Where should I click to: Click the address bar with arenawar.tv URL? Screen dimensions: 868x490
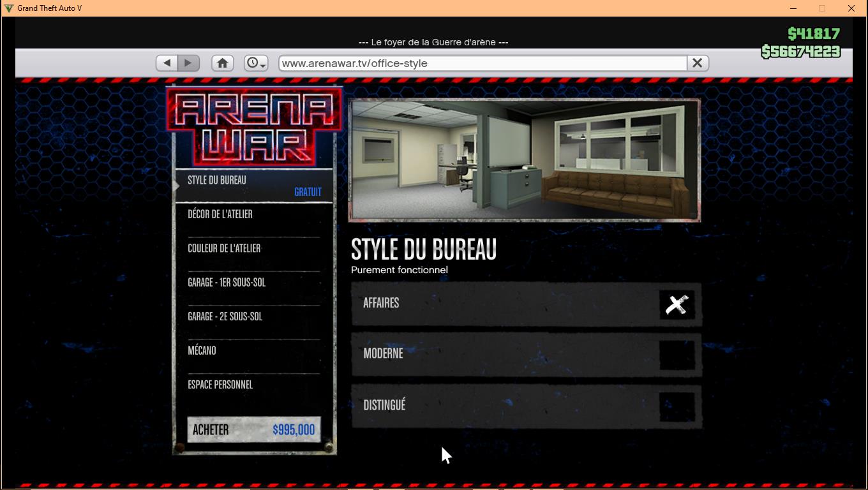coord(482,63)
